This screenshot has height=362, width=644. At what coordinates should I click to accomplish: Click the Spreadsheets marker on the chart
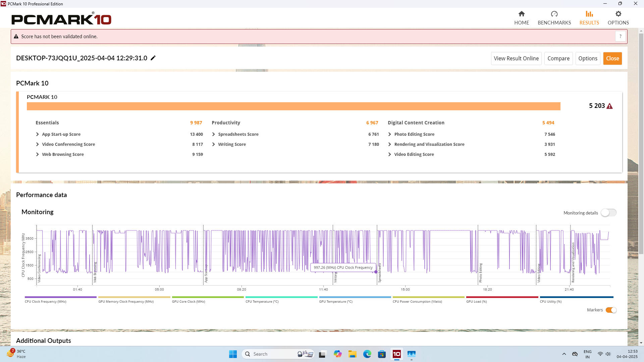click(380, 273)
